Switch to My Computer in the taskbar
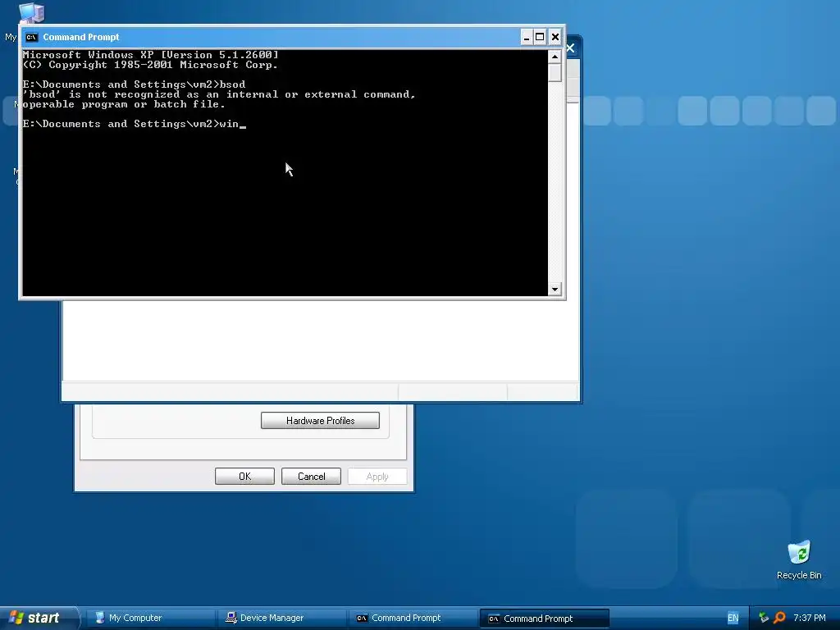This screenshot has height=630, width=840. 150,619
